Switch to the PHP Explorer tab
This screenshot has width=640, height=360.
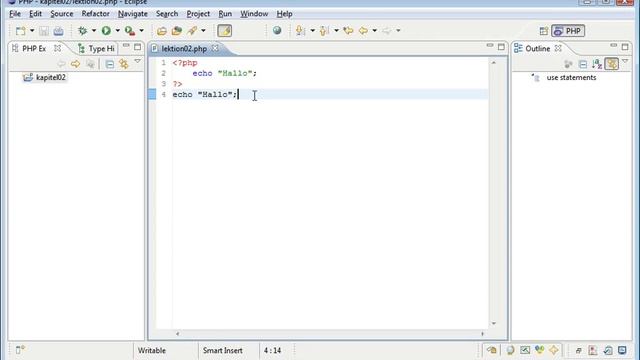pos(34,49)
